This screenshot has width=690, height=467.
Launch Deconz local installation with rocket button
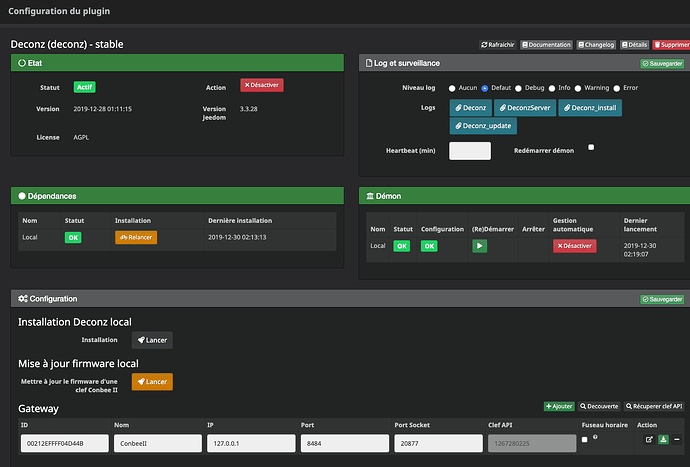(152, 340)
